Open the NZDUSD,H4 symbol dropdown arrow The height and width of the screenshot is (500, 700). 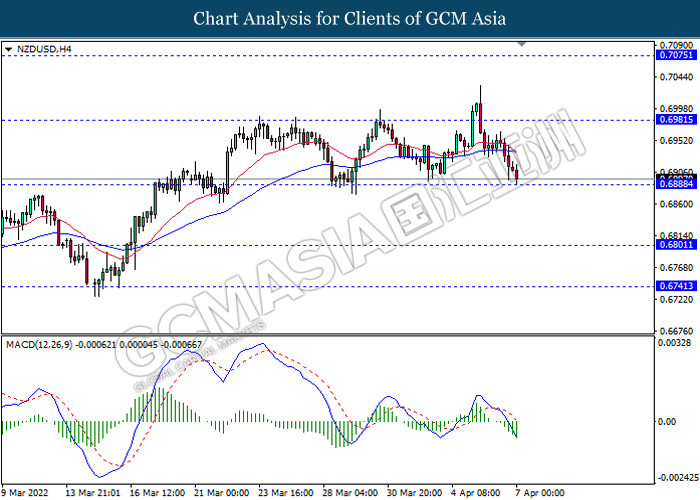pyautogui.click(x=8, y=49)
